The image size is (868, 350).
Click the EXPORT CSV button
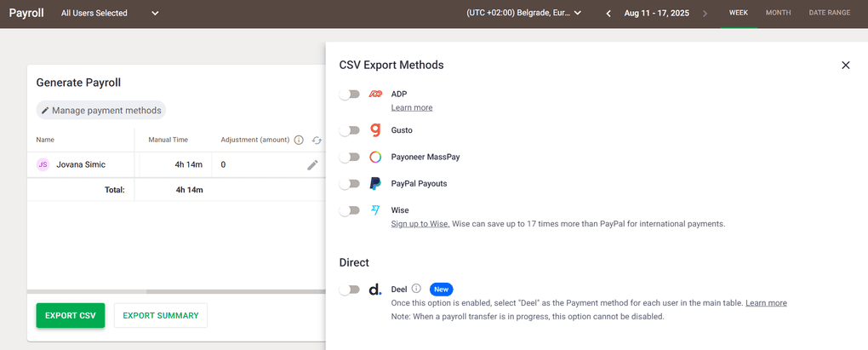click(71, 316)
